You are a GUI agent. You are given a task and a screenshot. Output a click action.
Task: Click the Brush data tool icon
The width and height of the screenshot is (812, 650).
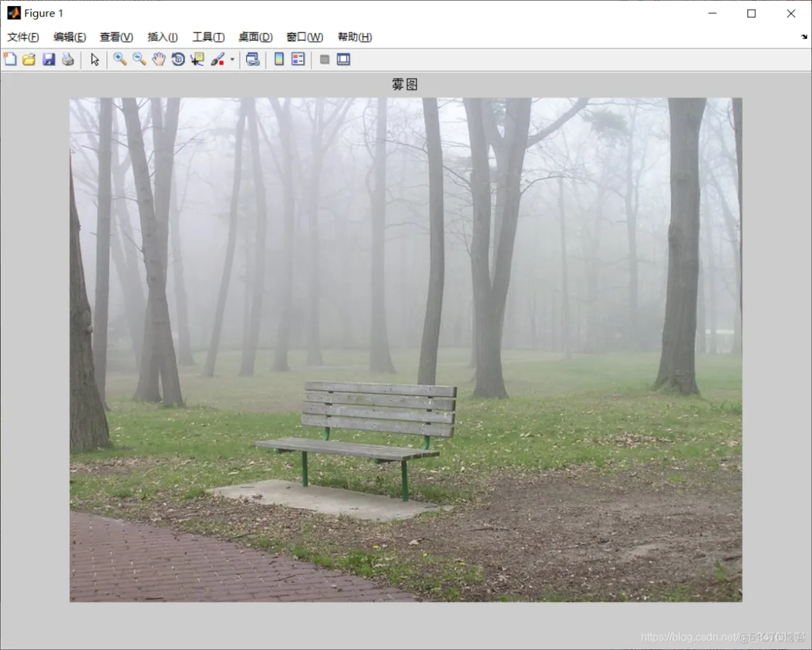pos(217,59)
